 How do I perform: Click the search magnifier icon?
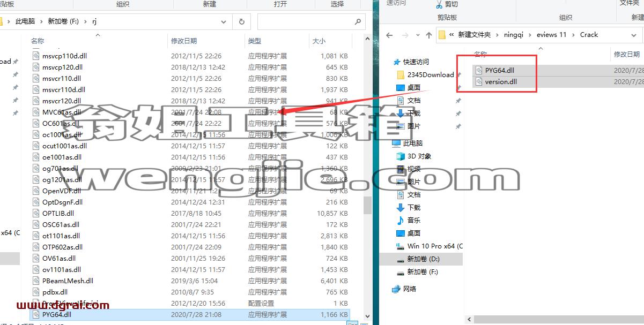[x=358, y=22]
